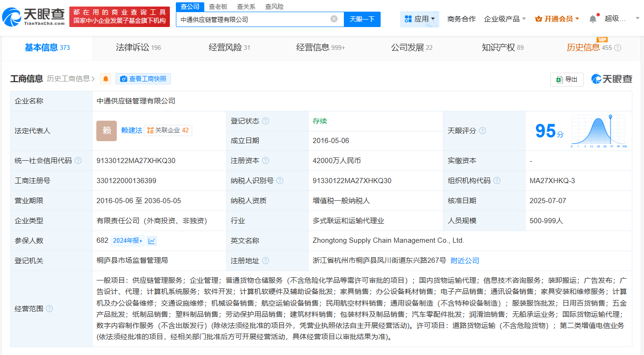The width and height of the screenshot is (644, 355).
Task: Open legal representative 赖建法 link
Action: pos(132,130)
